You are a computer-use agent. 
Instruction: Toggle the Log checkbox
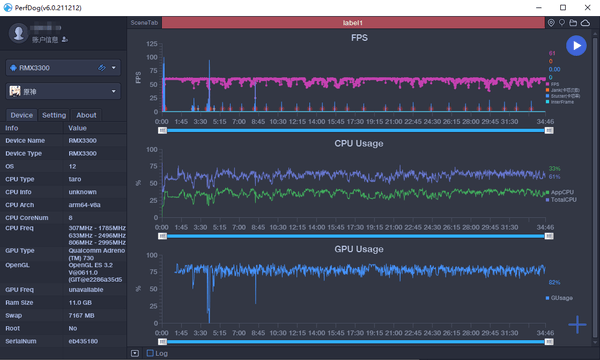[150, 353]
